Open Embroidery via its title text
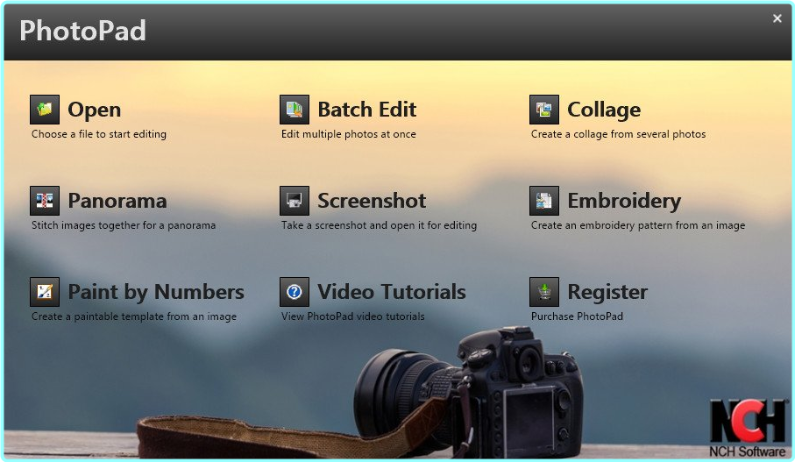 (624, 201)
